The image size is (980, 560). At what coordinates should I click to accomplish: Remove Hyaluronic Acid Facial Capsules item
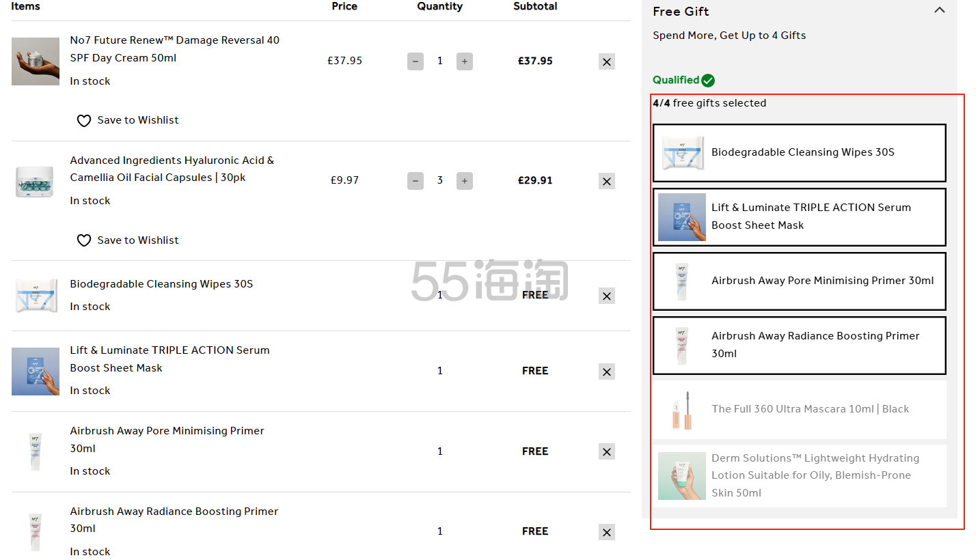click(x=606, y=181)
